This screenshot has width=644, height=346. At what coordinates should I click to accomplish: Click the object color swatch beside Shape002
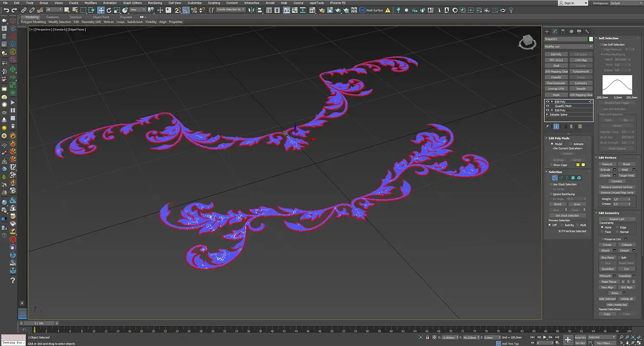point(591,39)
